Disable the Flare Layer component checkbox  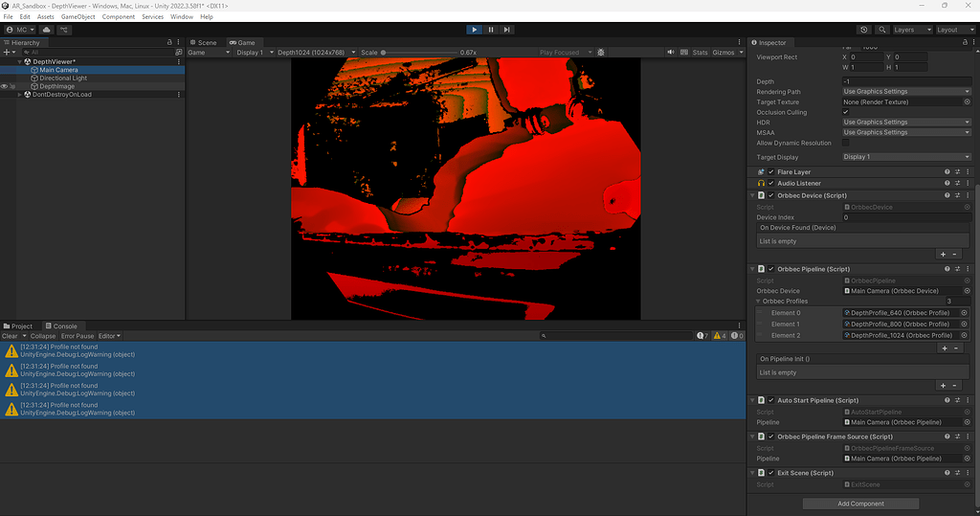click(771, 172)
